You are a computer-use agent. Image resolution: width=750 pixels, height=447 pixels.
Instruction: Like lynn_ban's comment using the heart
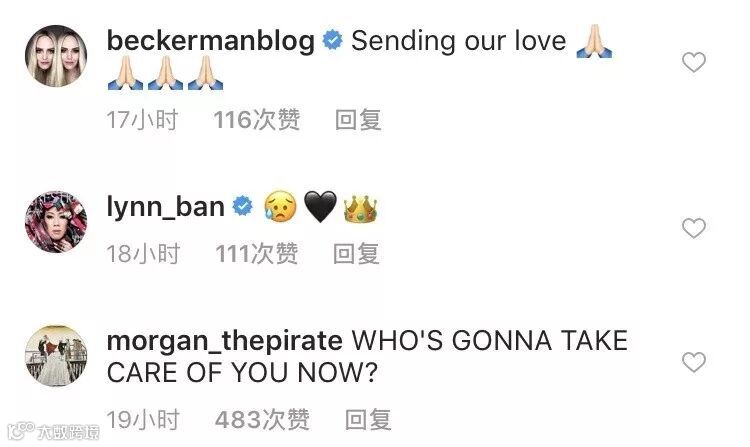pos(694,228)
